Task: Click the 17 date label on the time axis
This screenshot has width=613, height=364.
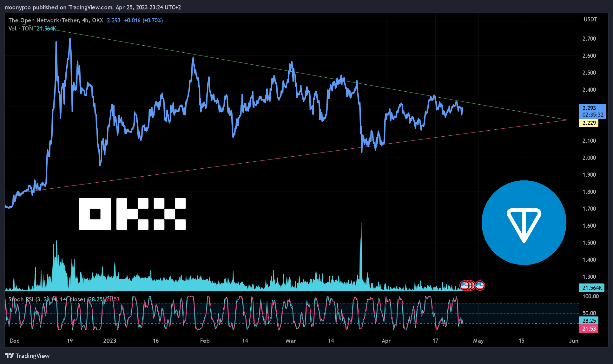Action: pyautogui.click(x=435, y=341)
